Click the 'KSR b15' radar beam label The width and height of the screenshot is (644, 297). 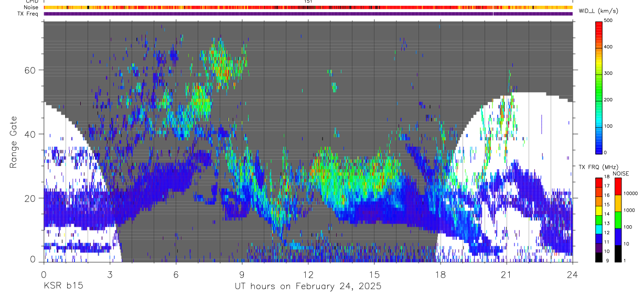63,287
